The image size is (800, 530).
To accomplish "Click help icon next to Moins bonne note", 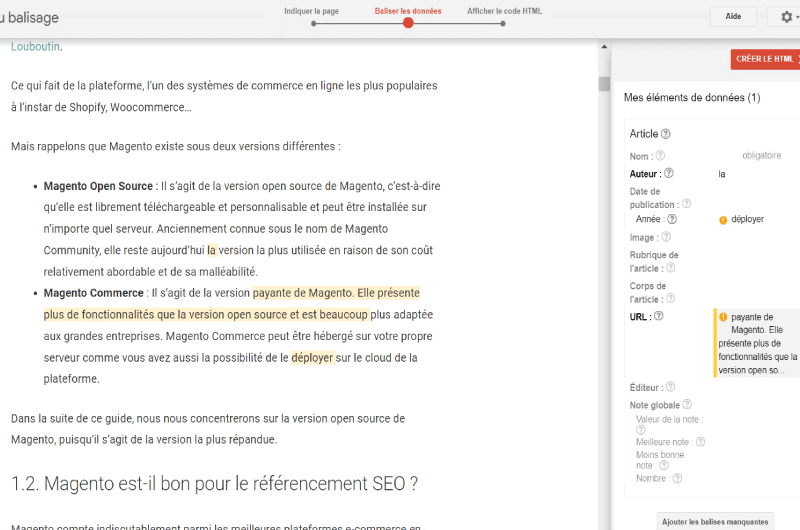I will [664, 465].
